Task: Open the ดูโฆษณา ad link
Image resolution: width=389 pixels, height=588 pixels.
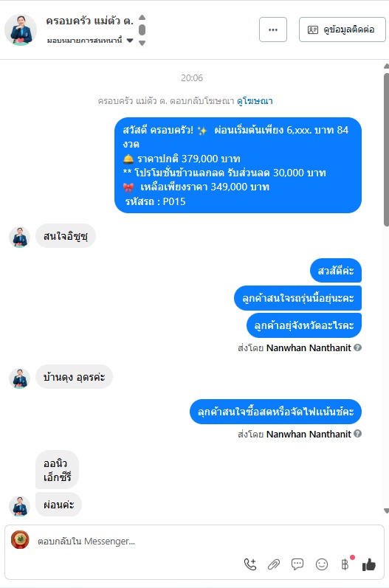Action: (x=255, y=101)
